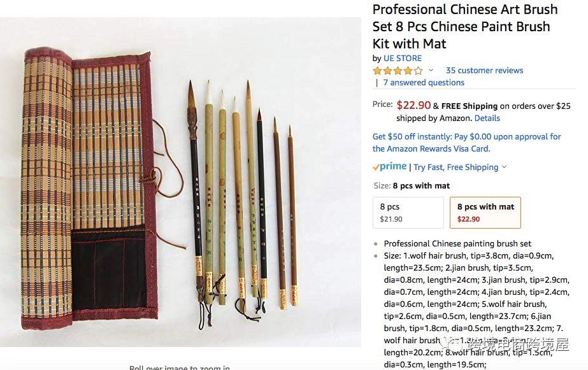Screen dimensions: 588x370
Task: Click the Size: 8 pcs with mat label
Action: tap(412, 185)
